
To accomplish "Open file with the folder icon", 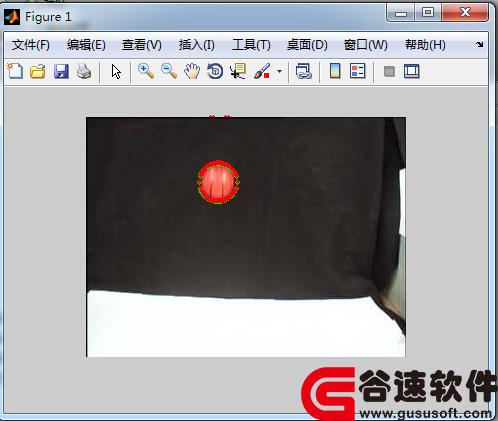I will coord(38,71).
